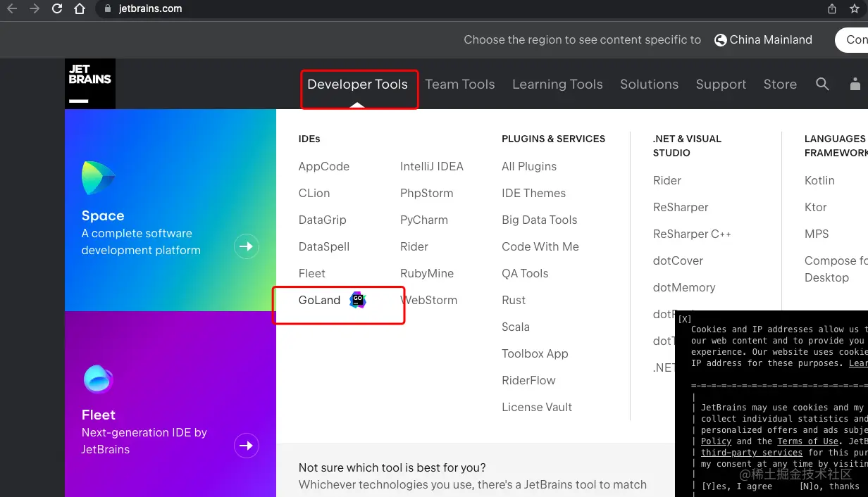The height and width of the screenshot is (497, 868).
Task: Click the Kotlin link
Action: tap(819, 180)
